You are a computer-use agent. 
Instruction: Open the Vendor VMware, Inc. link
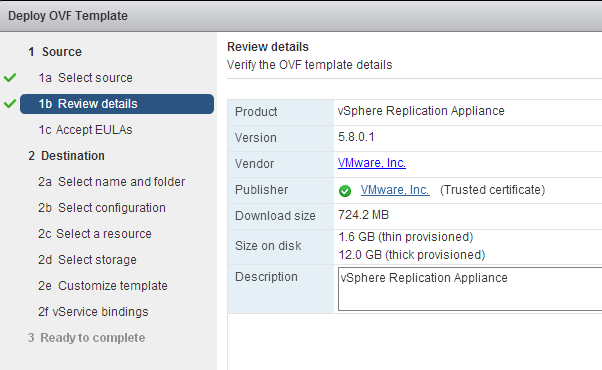(x=372, y=163)
